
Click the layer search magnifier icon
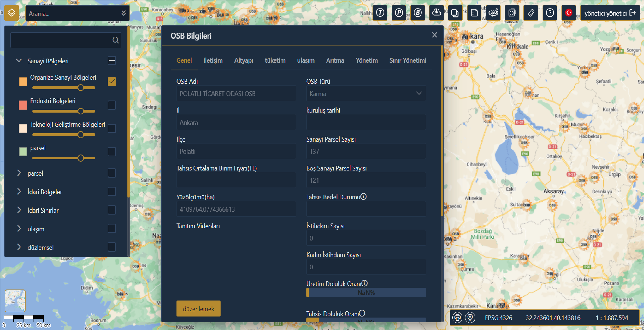click(x=115, y=40)
